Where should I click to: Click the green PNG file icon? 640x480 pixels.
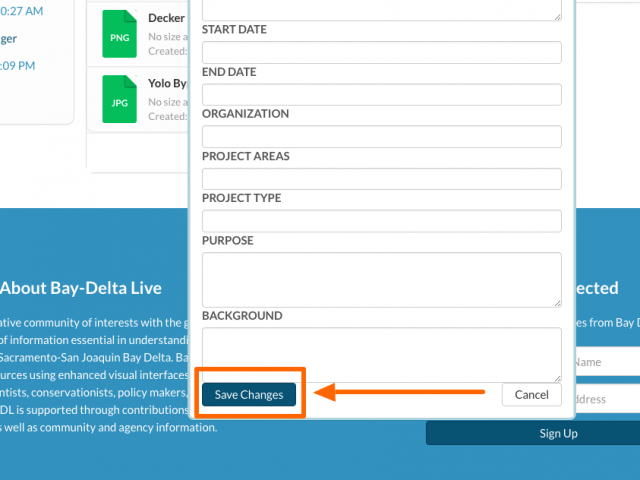coord(118,36)
